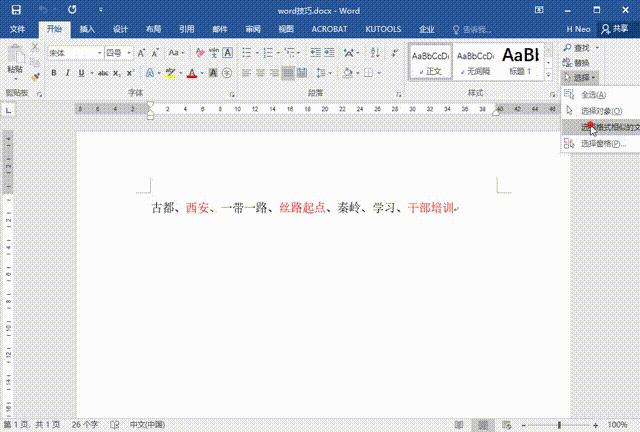This screenshot has height=432, width=640.
Task: Open Asian Layout (A with arrows) menu
Action: [349, 53]
